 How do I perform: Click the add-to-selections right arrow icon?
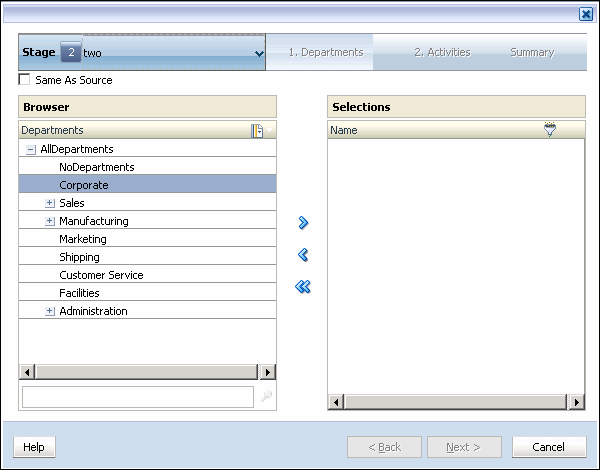pos(303,222)
